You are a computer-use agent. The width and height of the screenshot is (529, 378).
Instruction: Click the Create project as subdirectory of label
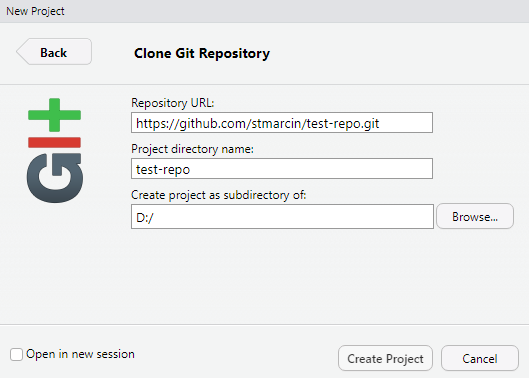click(x=219, y=195)
